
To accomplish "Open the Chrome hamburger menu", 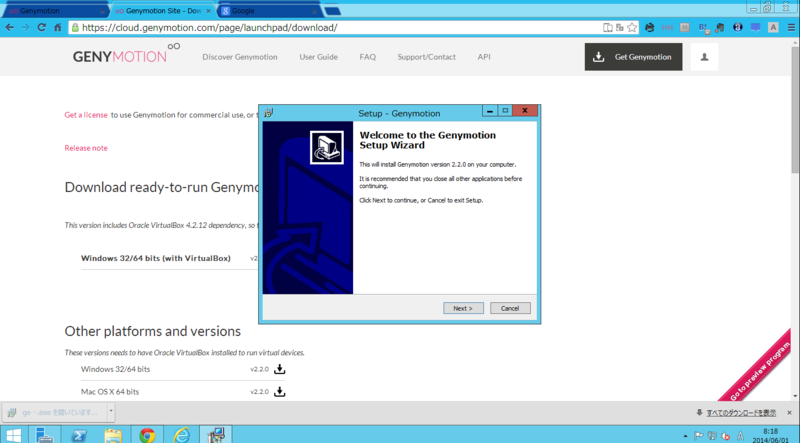I will (791, 28).
